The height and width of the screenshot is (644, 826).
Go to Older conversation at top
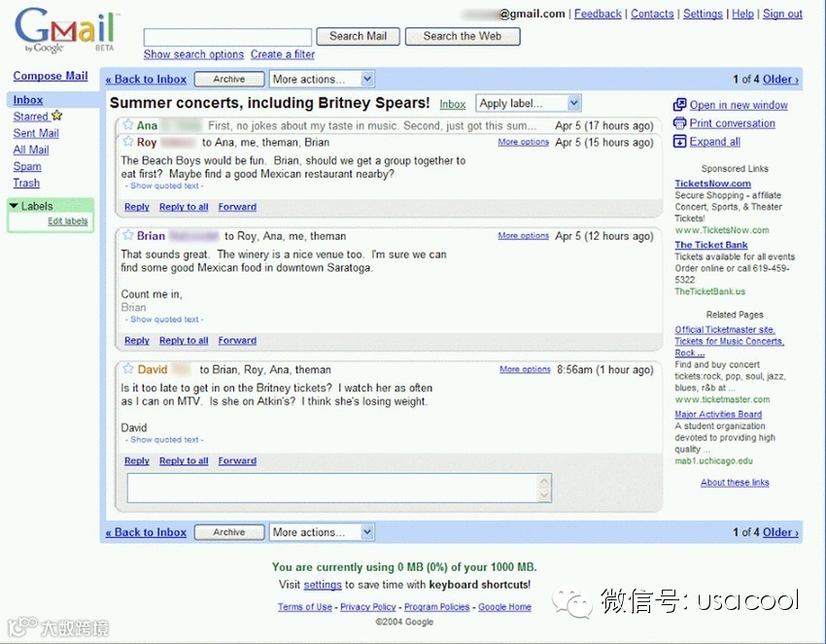(x=780, y=79)
